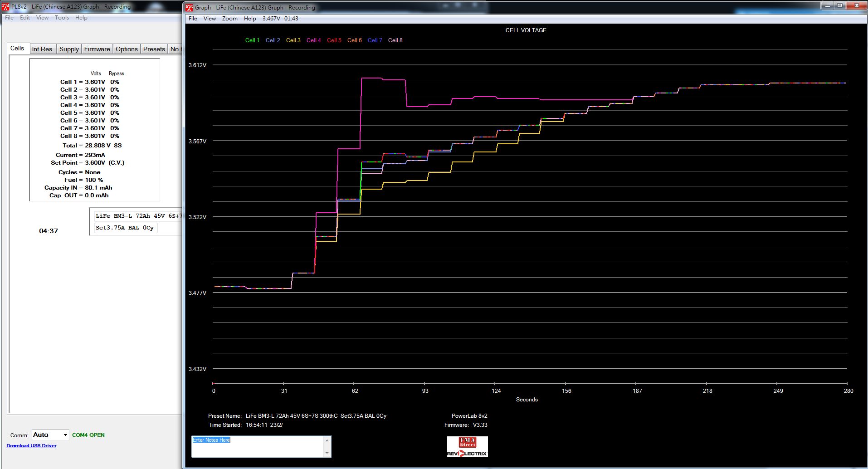Click the FMA Direct Revolectrix logo
The image size is (868, 469).
click(x=467, y=447)
